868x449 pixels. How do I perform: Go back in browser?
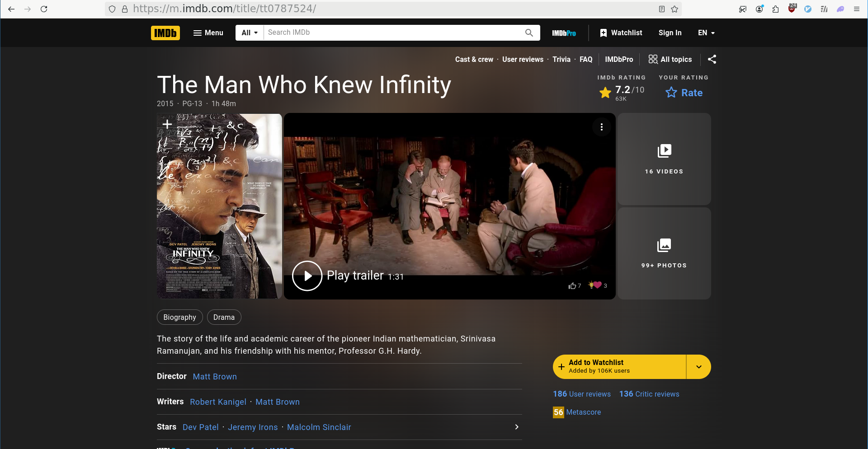pos(11,9)
